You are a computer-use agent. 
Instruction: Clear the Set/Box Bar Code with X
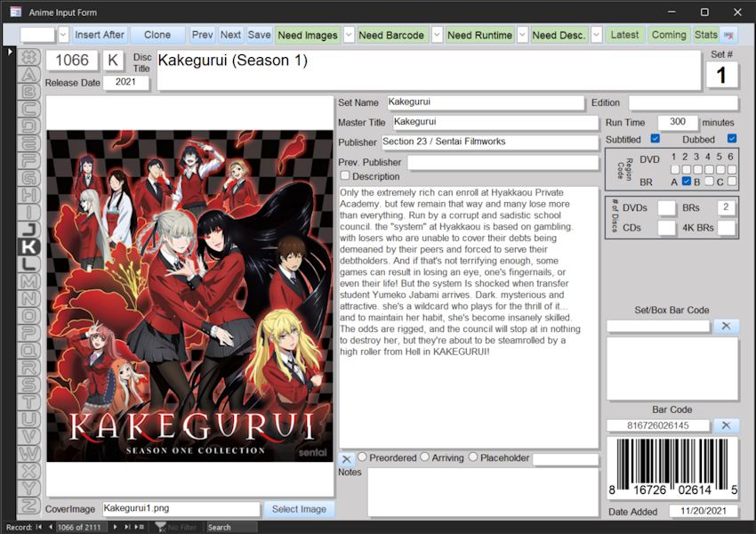click(x=726, y=326)
